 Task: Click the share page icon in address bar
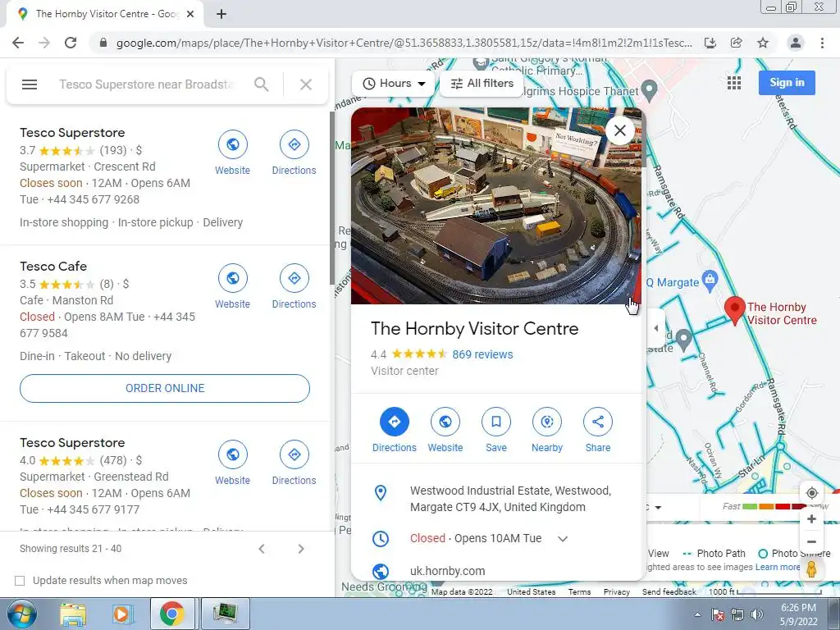(737, 43)
